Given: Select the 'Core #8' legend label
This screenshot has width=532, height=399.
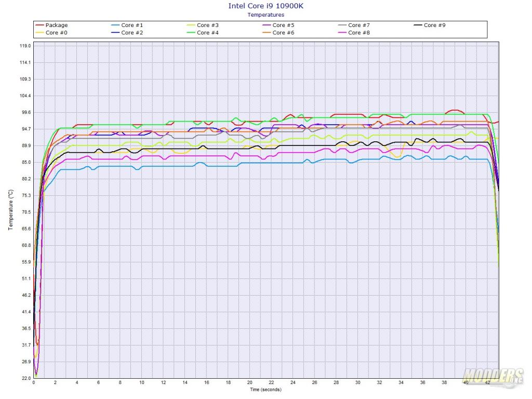Looking at the screenshot, I should point(359,33).
